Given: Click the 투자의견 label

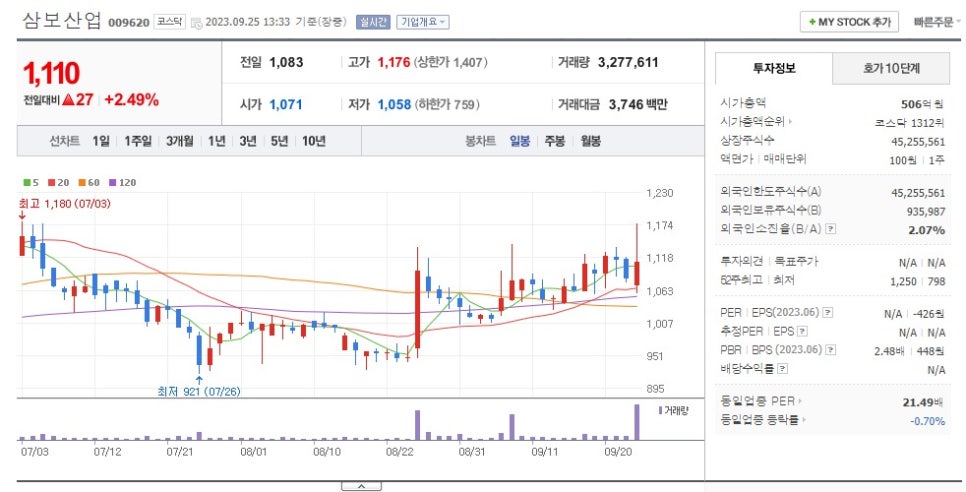Looking at the screenshot, I should coord(741,261).
